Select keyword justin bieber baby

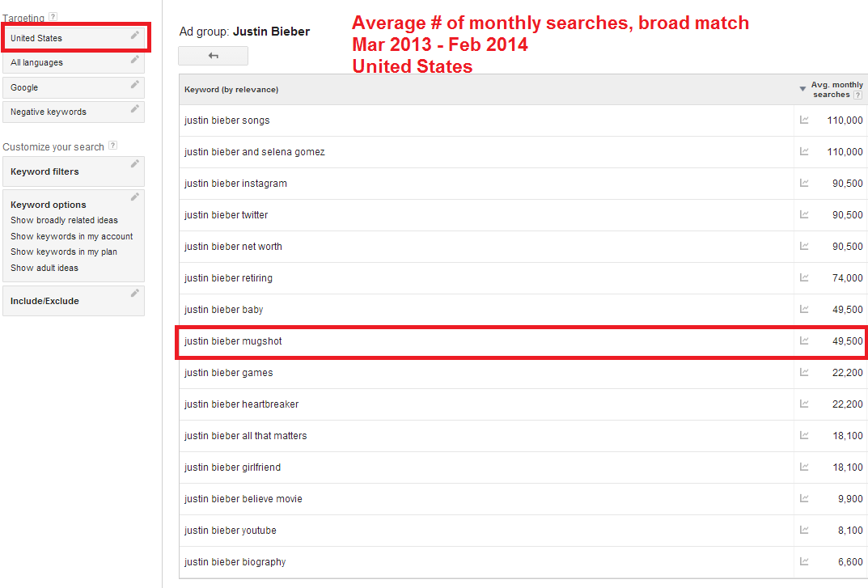(x=223, y=310)
